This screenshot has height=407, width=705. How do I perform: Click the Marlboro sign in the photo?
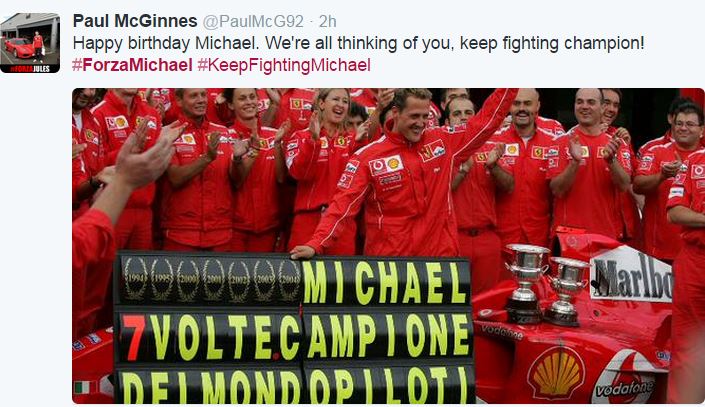pos(630,275)
